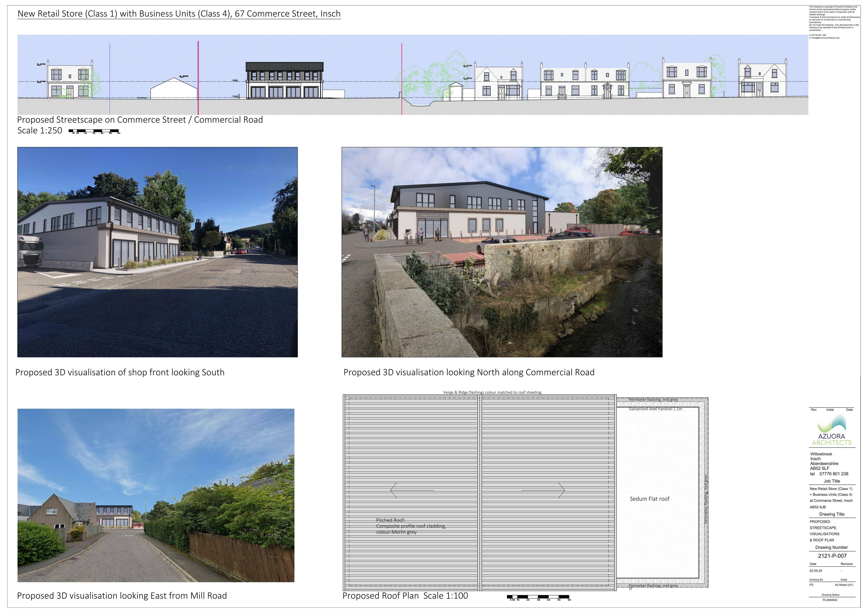Click the 'Scale 1:250' text
This screenshot has height=613, width=868.
coord(40,131)
